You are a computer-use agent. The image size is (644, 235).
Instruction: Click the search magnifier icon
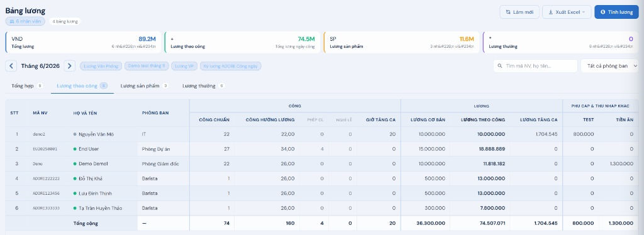pyautogui.click(x=500, y=65)
